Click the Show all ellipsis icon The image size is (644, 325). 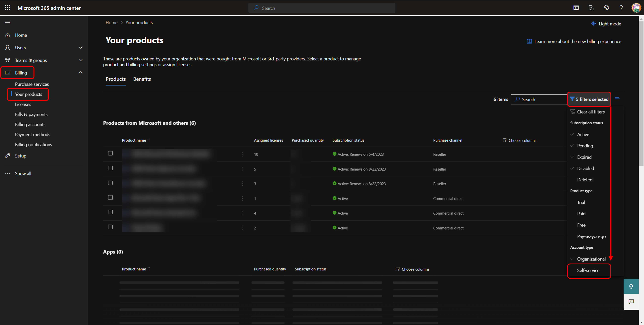[8, 173]
